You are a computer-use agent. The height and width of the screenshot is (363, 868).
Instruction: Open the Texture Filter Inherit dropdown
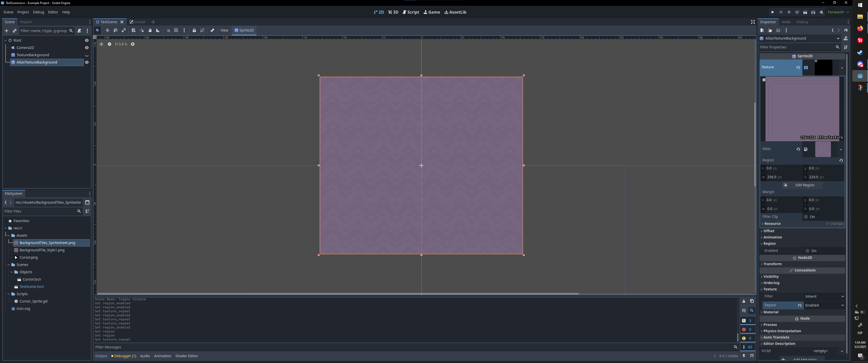pyautogui.click(x=824, y=297)
